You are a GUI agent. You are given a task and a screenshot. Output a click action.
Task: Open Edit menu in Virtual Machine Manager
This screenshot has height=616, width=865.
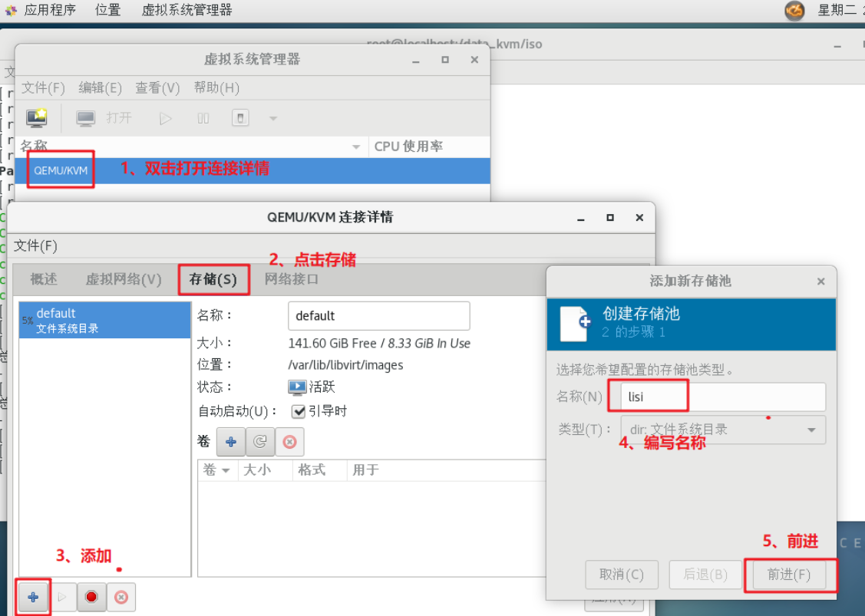tap(100, 87)
